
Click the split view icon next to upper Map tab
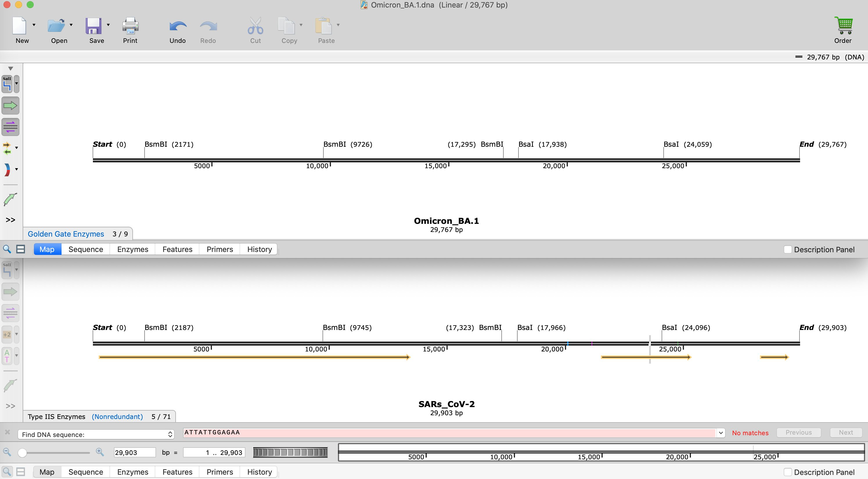pyautogui.click(x=21, y=249)
